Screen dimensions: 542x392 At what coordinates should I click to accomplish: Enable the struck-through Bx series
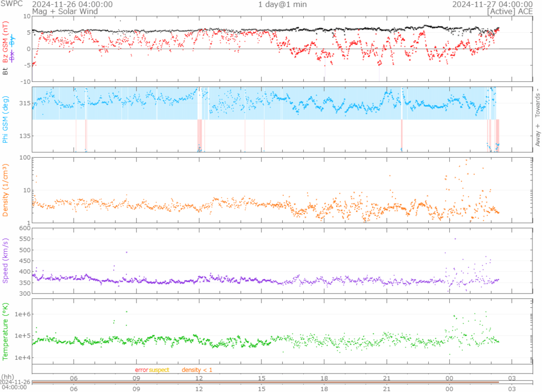(x=13, y=56)
